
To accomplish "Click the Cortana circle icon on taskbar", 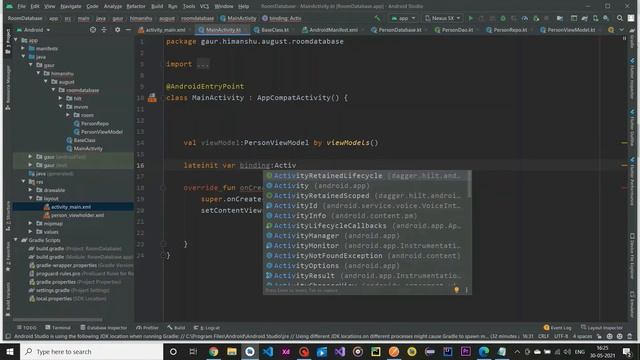I will point(173,351).
